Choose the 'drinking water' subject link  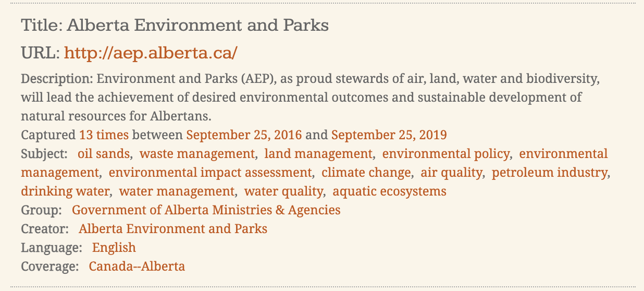click(66, 191)
